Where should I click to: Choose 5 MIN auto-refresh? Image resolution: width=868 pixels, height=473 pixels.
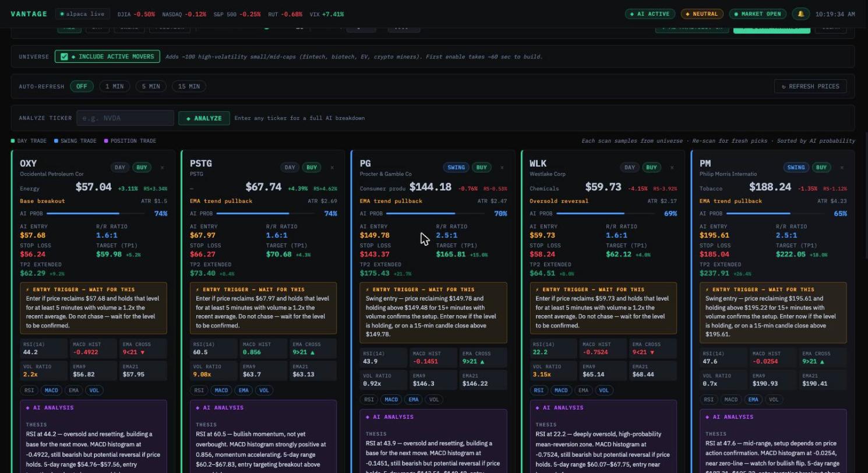(x=150, y=86)
